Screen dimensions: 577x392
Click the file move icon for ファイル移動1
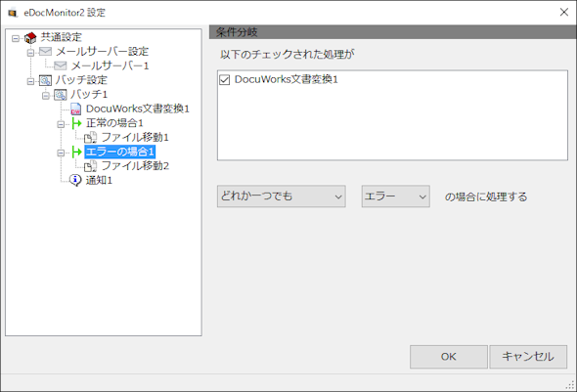(91, 138)
